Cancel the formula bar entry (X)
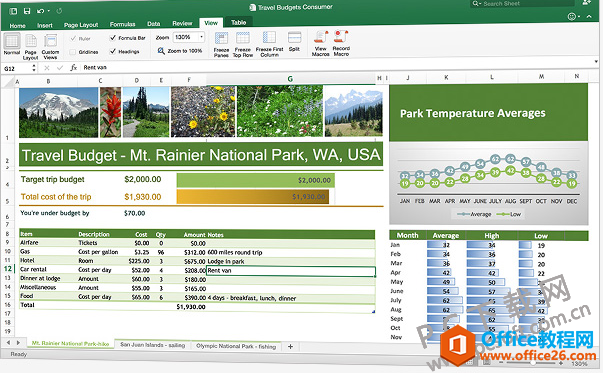This screenshot has height=373, width=603. coord(47,68)
